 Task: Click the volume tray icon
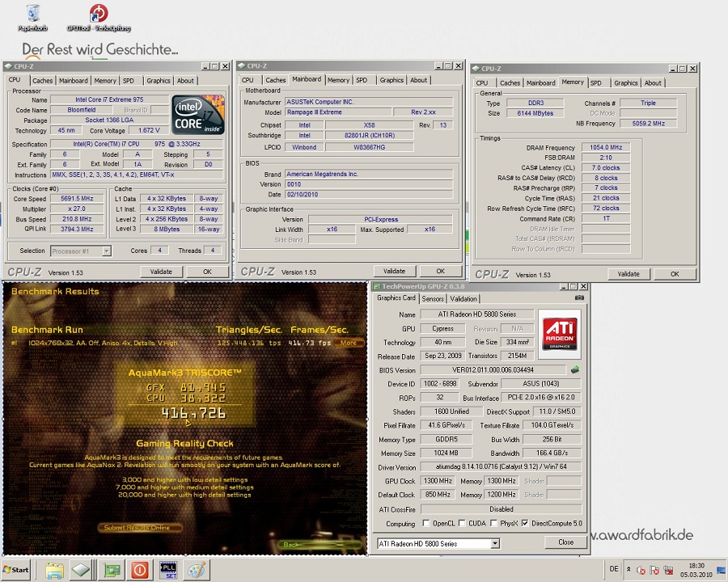pyautogui.click(x=641, y=570)
